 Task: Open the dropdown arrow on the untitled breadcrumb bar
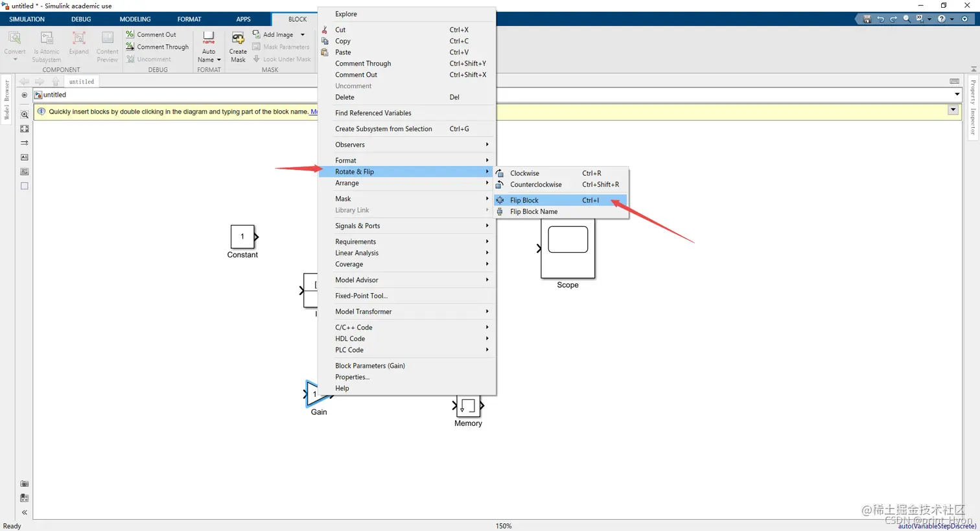pyautogui.click(x=957, y=95)
